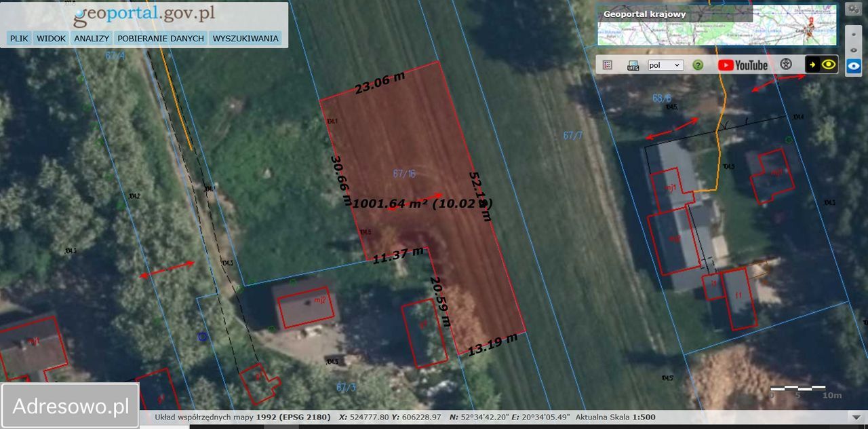Open the PLIK menu
The width and height of the screenshot is (868, 429).
19,39
